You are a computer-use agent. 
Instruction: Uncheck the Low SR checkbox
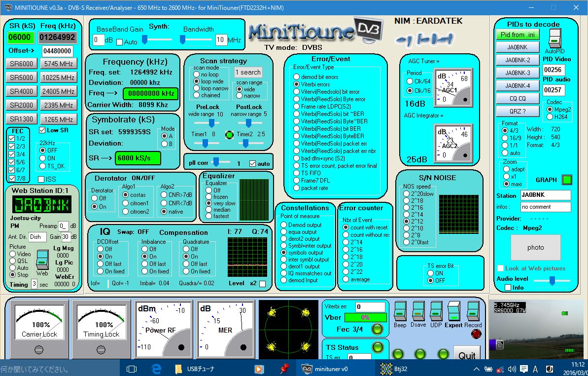point(42,130)
